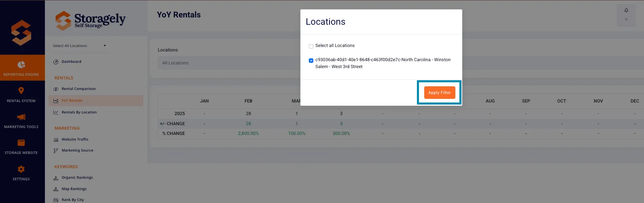The image size is (644, 203).
Task: Open the All Locations filter field
Action: coord(229,63)
